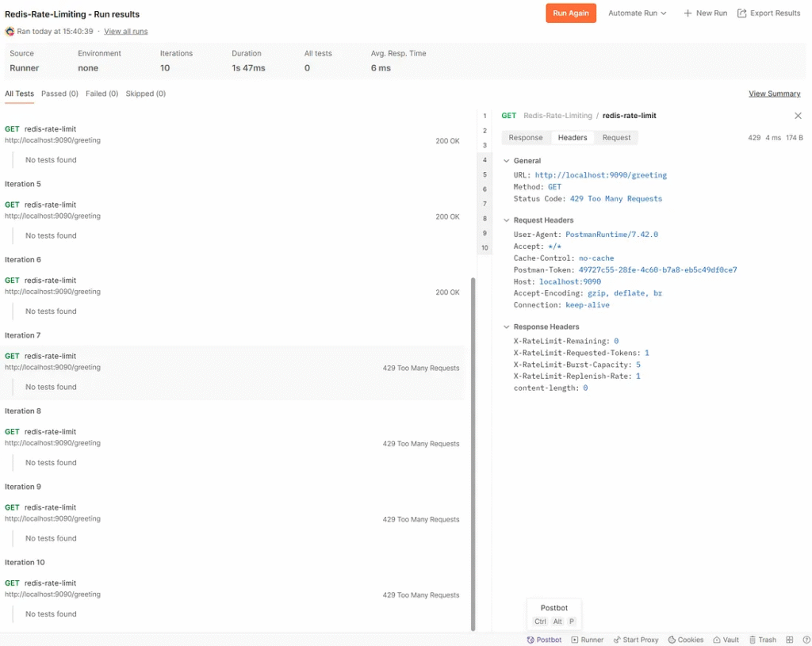Image resolution: width=812 pixels, height=646 pixels.
Task: Collapse the General section
Action: pyautogui.click(x=507, y=161)
